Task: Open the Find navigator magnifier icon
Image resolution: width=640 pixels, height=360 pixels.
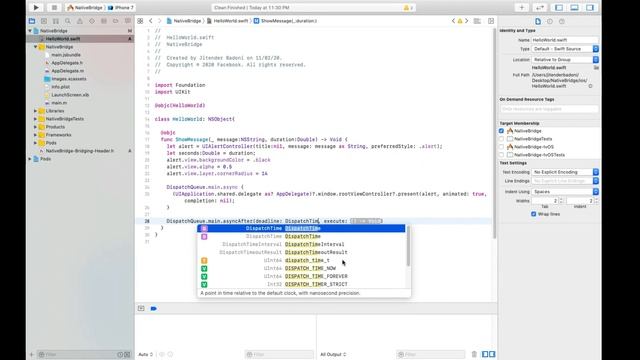Action: click(68, 21)
